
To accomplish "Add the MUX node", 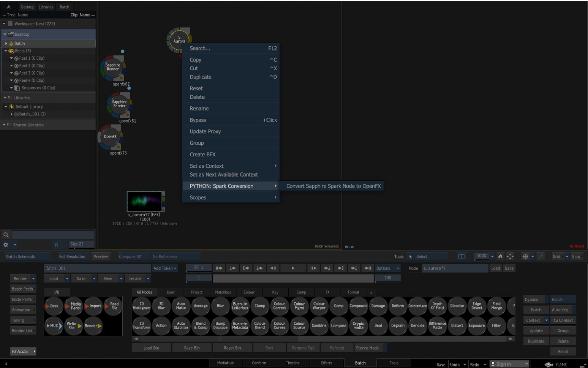I will coord(54,326).
